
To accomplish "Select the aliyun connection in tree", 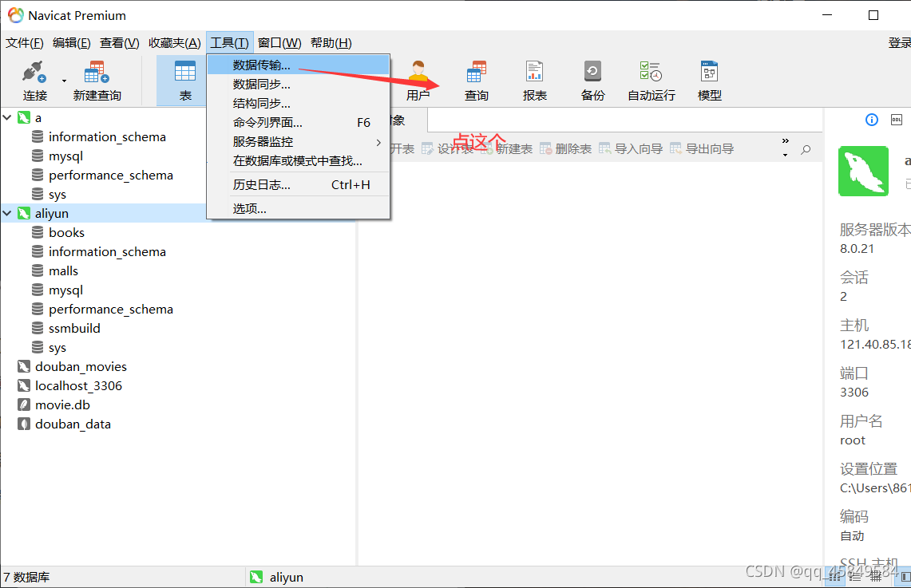I will 52,214.
